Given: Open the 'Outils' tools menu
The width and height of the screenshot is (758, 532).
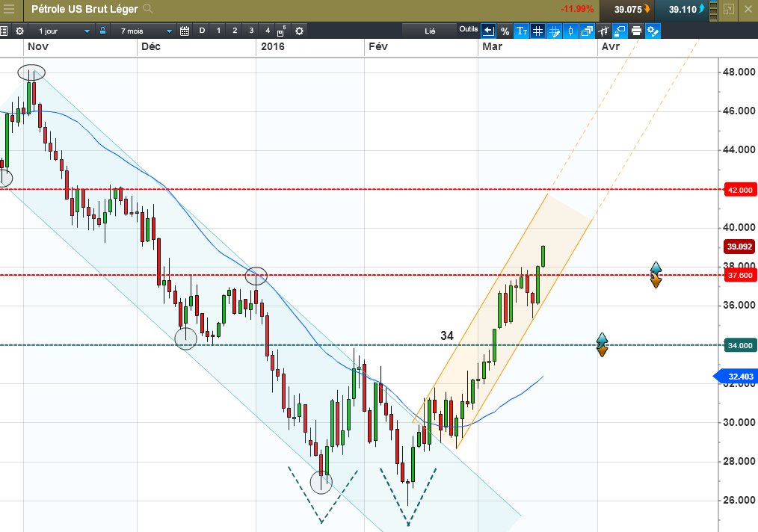Looking at the screenshot, I should pyautogui.click(x=469, y=29).
